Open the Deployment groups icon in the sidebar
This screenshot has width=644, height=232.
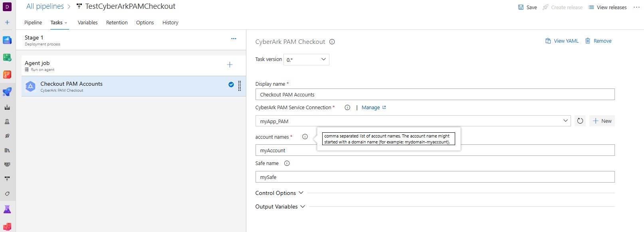(x=7, y=179)
